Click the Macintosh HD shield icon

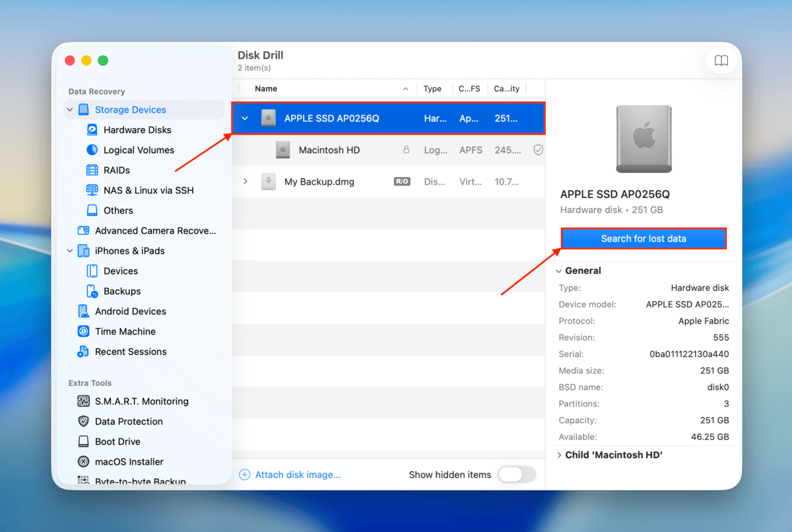[538, 150]
